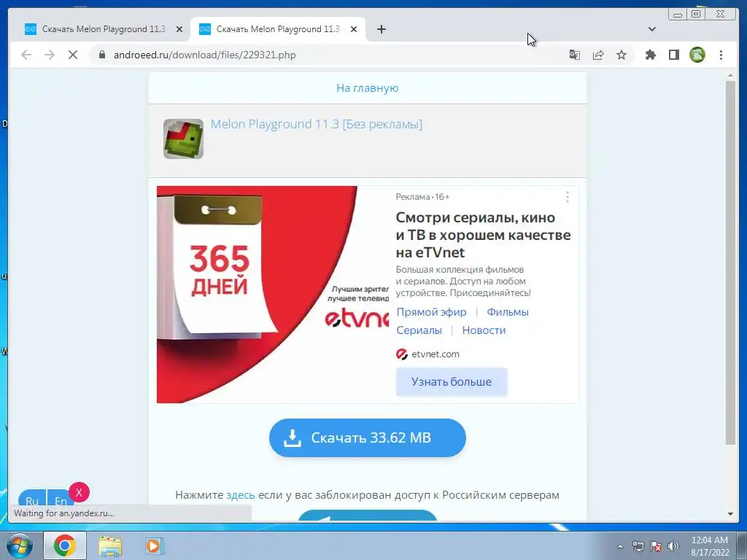747x560 pixels.
Task: Open the Прямой эфир ad link
Action: [x=431, y=312]
